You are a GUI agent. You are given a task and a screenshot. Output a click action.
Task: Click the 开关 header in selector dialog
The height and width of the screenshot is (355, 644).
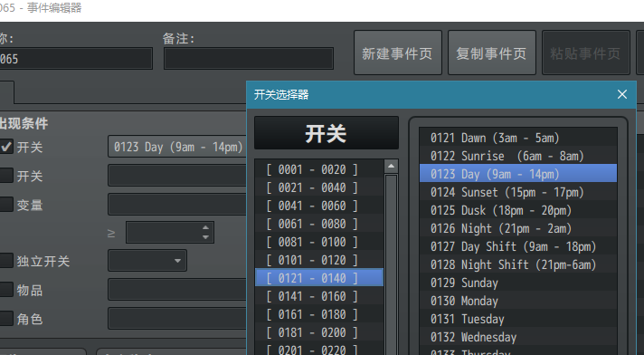[x=327, y=133]
